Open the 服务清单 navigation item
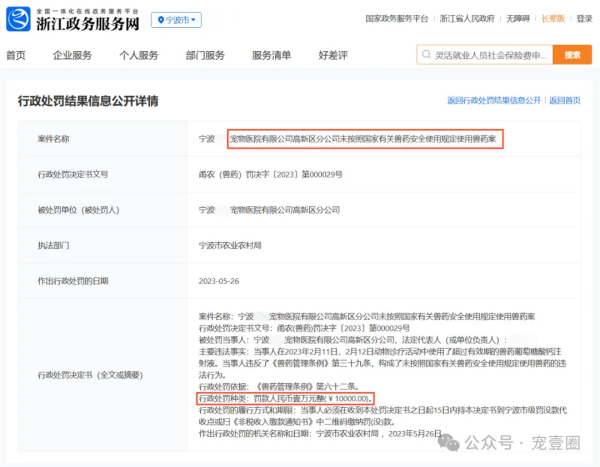600x467 pixels. 271,56
